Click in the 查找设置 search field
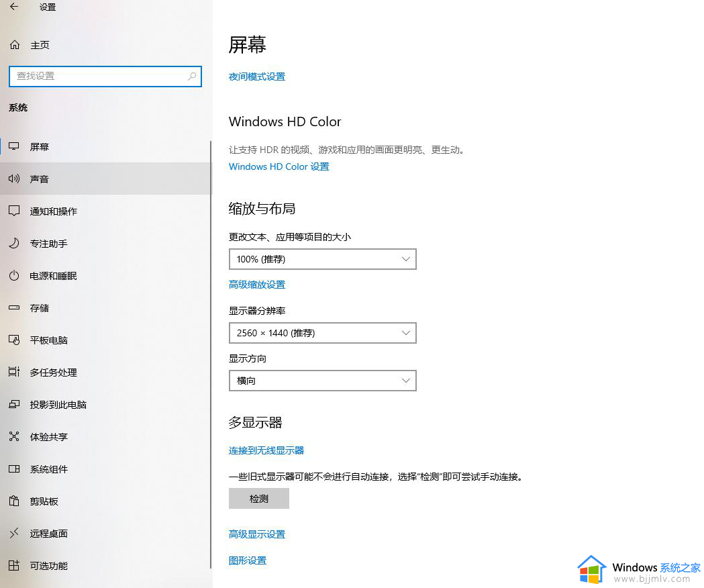This screenshot has width=704, height=588. (x=105, y=77)
